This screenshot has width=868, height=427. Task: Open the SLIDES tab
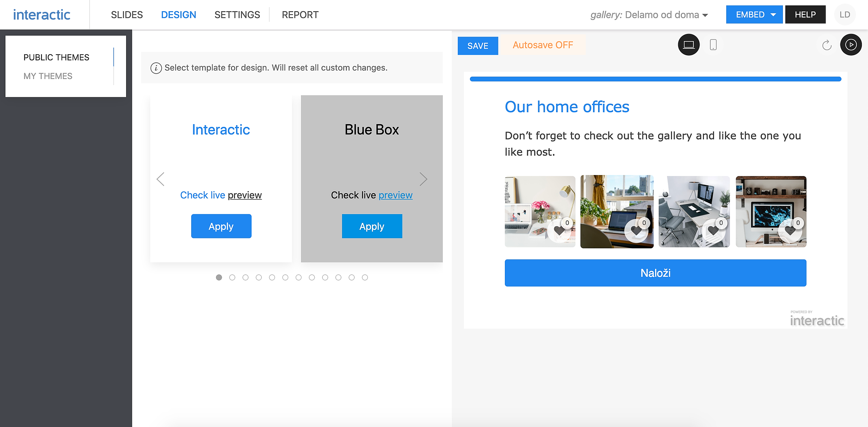[x=127, y=15]
